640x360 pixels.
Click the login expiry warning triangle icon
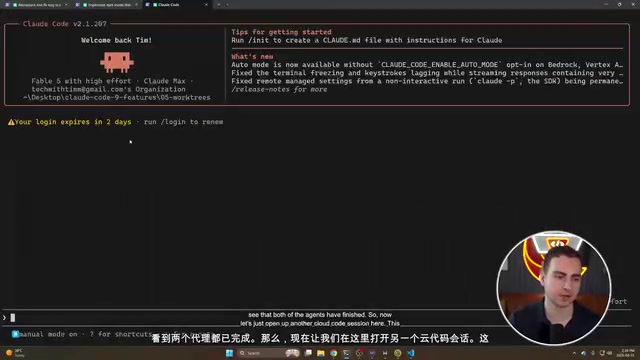click(x=11, y=122)
